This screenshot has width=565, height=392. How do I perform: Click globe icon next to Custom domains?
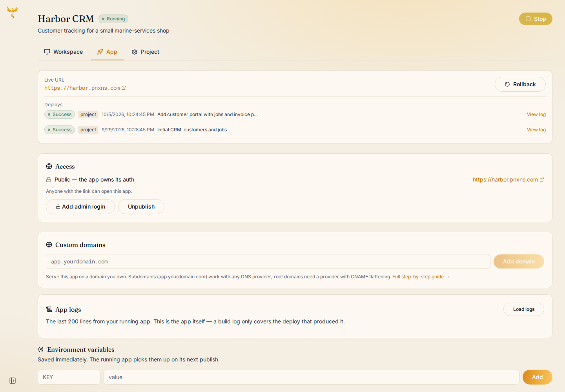49,245
